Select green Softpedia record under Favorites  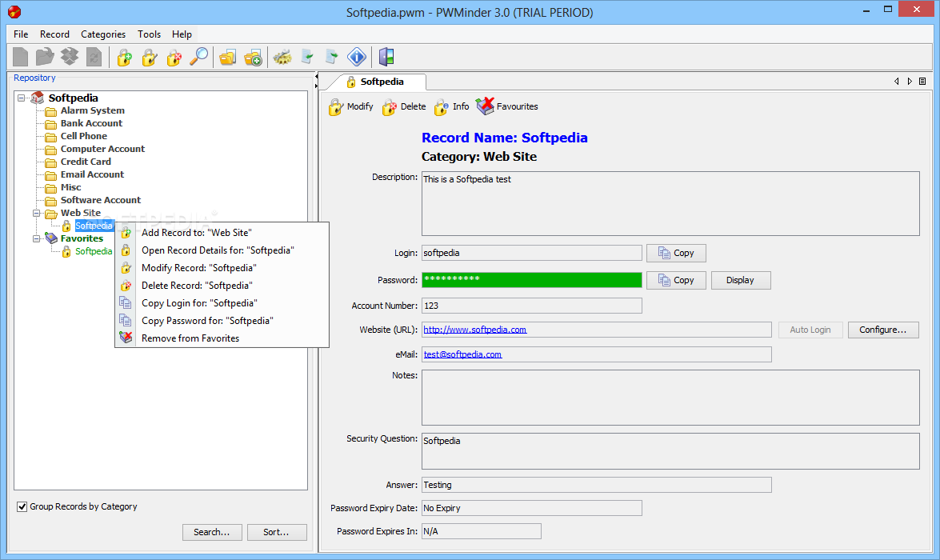click(94, 251)
